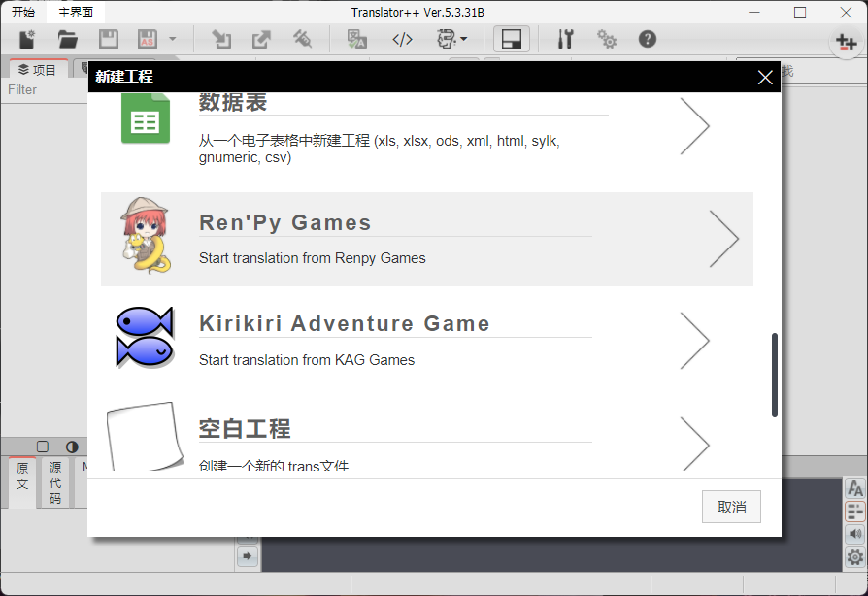Click the Kirikiri blue fish icon

pyautogui.click(x=145, y=337)
